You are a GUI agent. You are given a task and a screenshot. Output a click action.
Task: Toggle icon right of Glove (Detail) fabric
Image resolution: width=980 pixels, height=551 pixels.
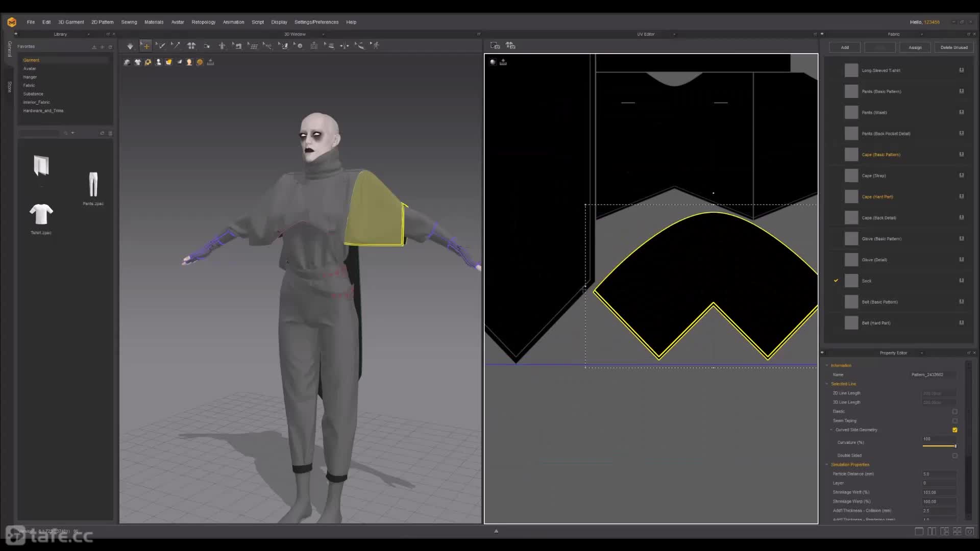click(962, 260)
